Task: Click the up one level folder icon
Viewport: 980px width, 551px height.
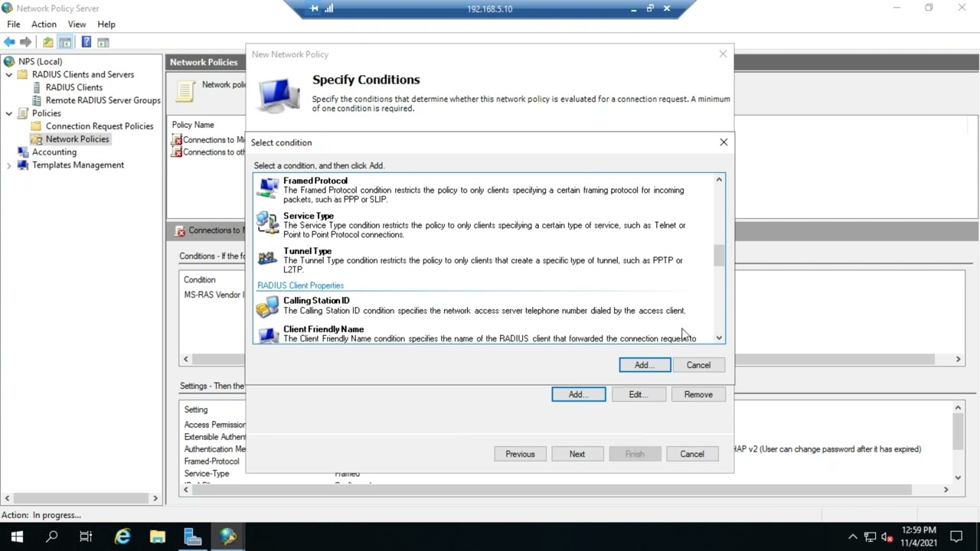Action: 48,42
